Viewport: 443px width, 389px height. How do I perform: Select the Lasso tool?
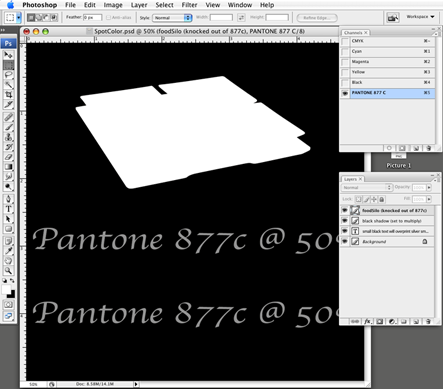8,75
